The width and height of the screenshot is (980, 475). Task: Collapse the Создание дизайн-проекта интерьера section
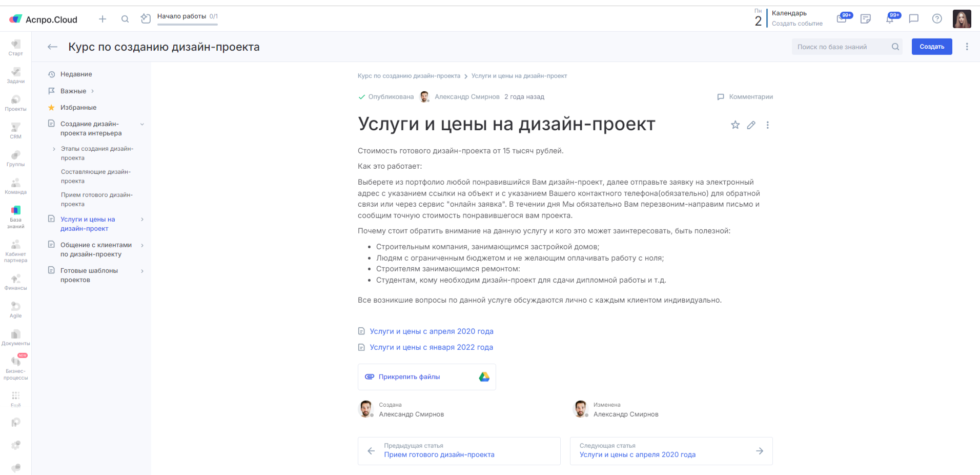(x=142, y=124)
